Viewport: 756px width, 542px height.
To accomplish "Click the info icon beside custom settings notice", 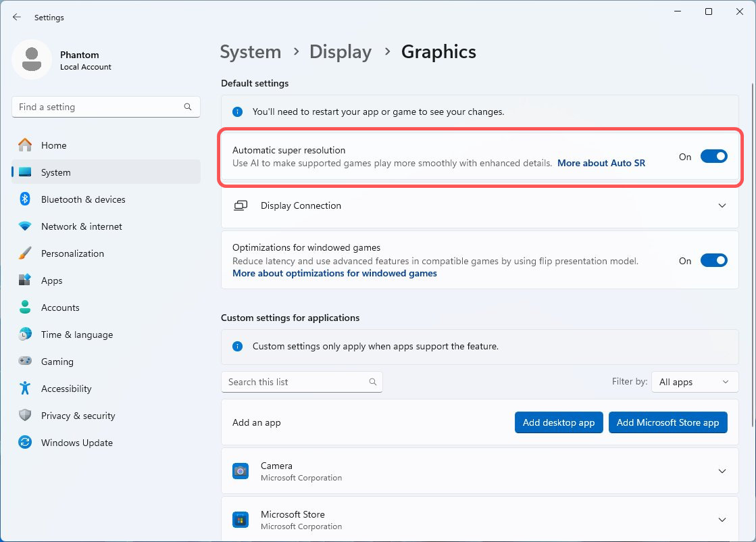I will 238,346.
